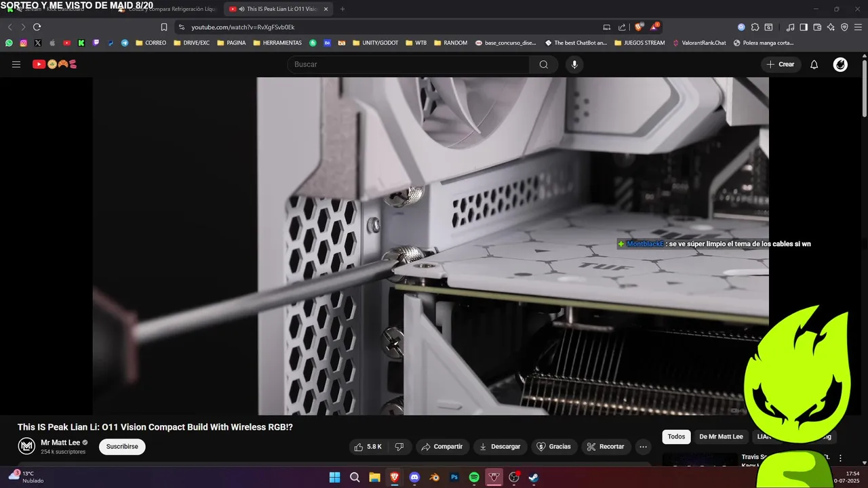The height and width of the screenshot is (488, 868).
Task: Click the Crear button
Action: [x=781, y=64]
